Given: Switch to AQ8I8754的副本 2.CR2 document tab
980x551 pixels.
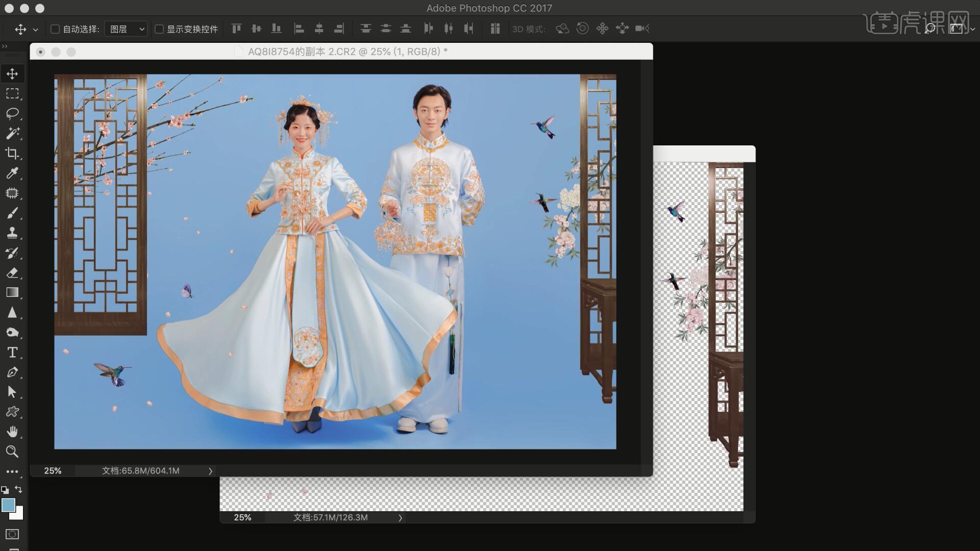Looking at the screenshot, I should click(347, 52).
